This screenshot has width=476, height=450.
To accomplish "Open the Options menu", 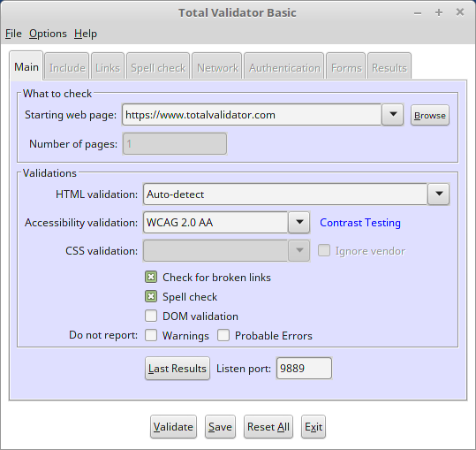I will pyautogui.click(x=48, y=34).
